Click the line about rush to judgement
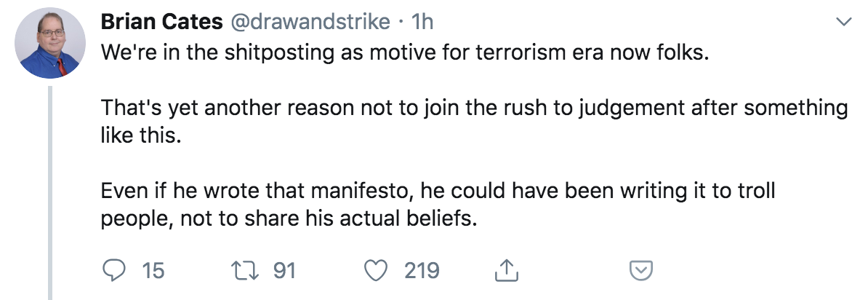 pos(473,109)
